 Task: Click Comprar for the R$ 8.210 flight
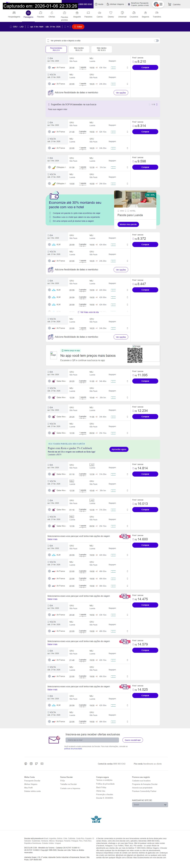[145, 67]
